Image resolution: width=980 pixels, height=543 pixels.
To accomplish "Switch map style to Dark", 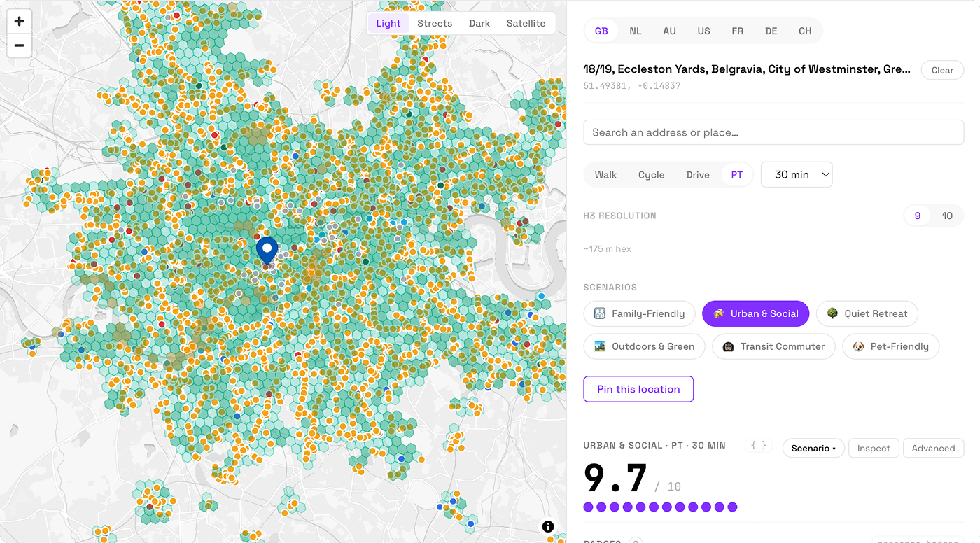I will coord(479,23).
